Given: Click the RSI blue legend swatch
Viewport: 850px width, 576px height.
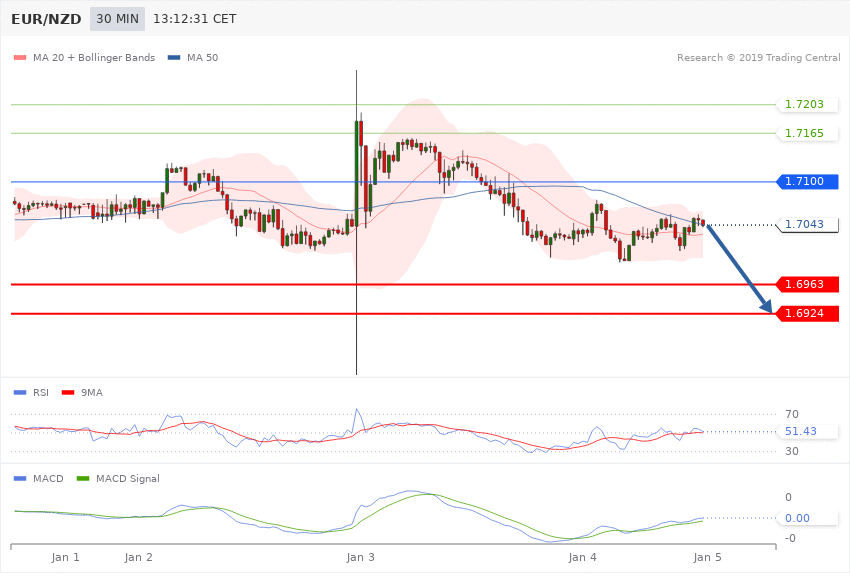Looking at the screenshot, I should (x=20, y=392).
